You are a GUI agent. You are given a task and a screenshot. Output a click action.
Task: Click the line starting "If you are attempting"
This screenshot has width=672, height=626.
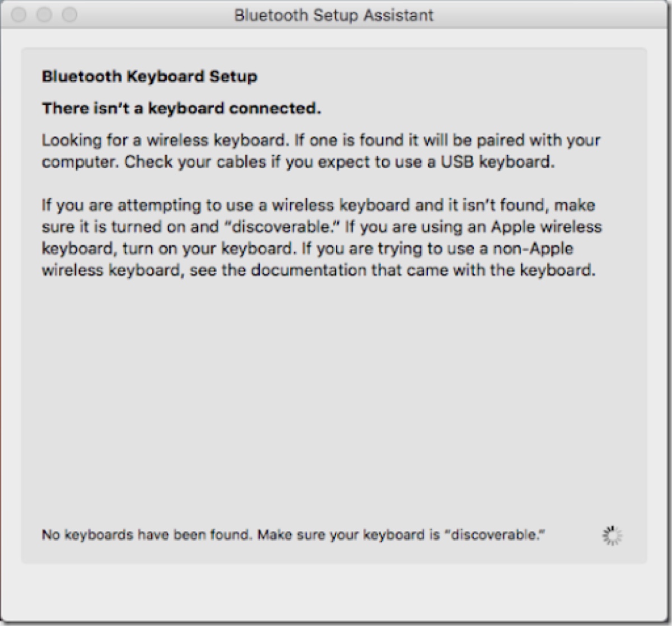(x=318, y=205)
